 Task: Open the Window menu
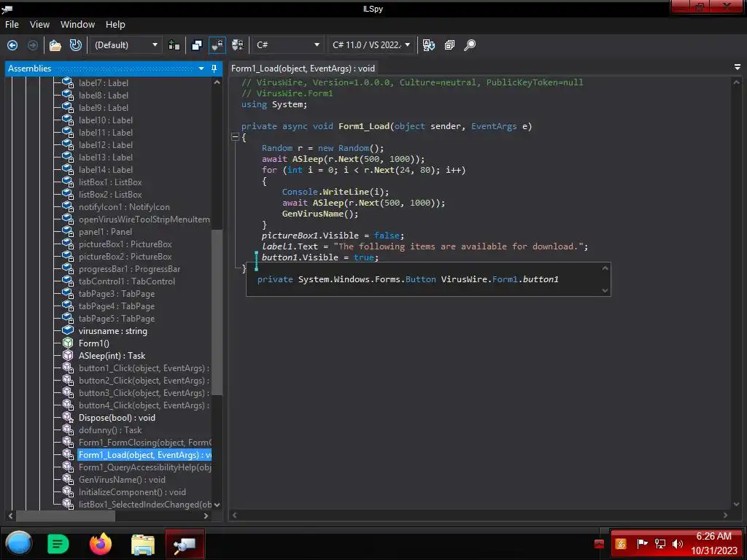click(x=77, y=24)
